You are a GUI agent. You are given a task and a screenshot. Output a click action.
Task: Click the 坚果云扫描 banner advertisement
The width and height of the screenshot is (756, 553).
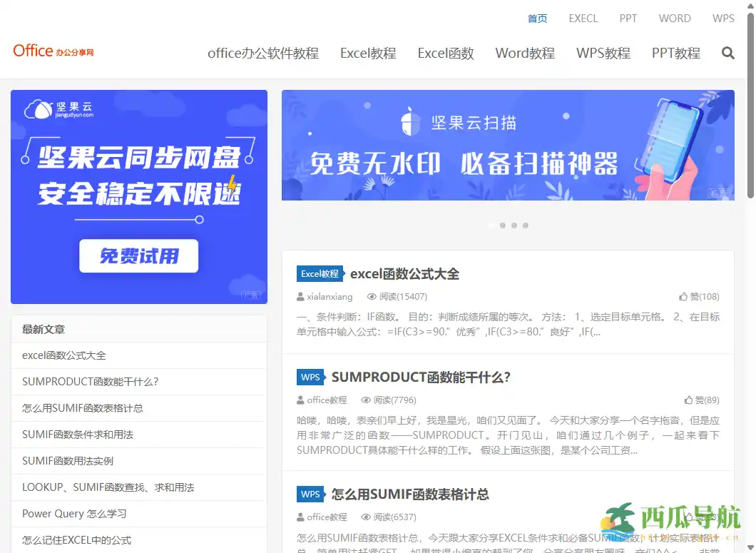[508, 145]
